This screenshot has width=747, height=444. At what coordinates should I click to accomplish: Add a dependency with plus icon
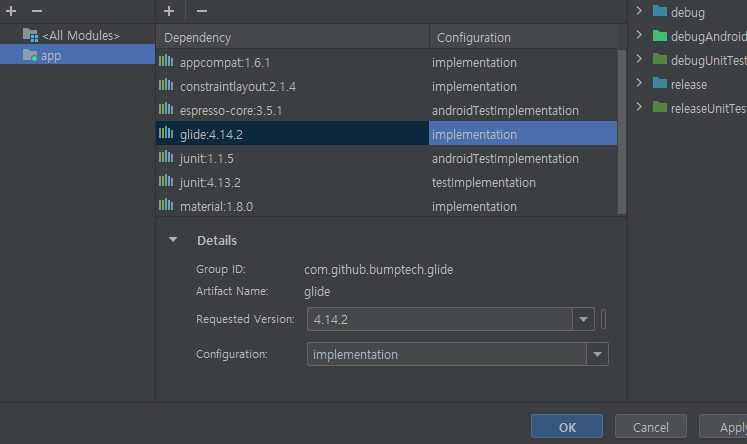tap(169, 11)
